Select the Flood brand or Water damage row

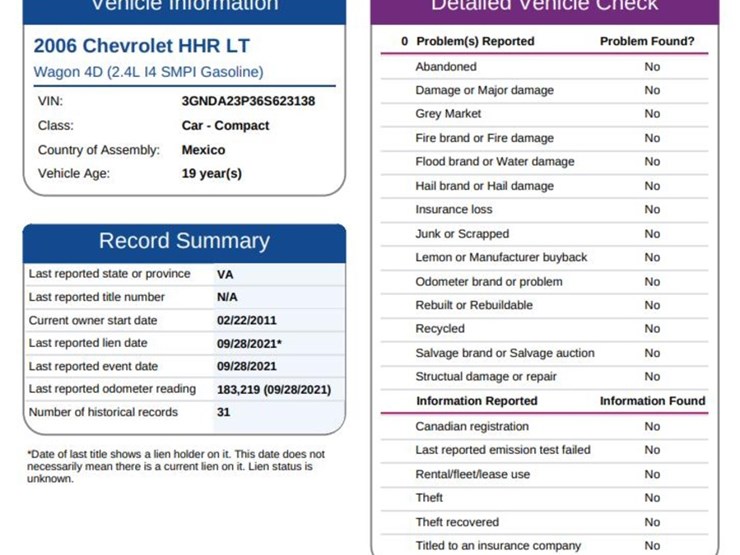click(x=495, y=162)
